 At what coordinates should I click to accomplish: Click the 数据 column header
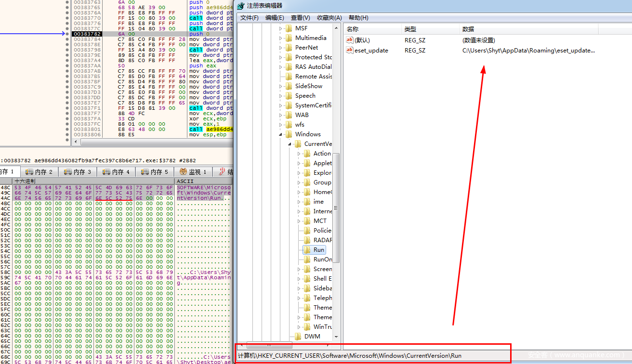[468, 29]
